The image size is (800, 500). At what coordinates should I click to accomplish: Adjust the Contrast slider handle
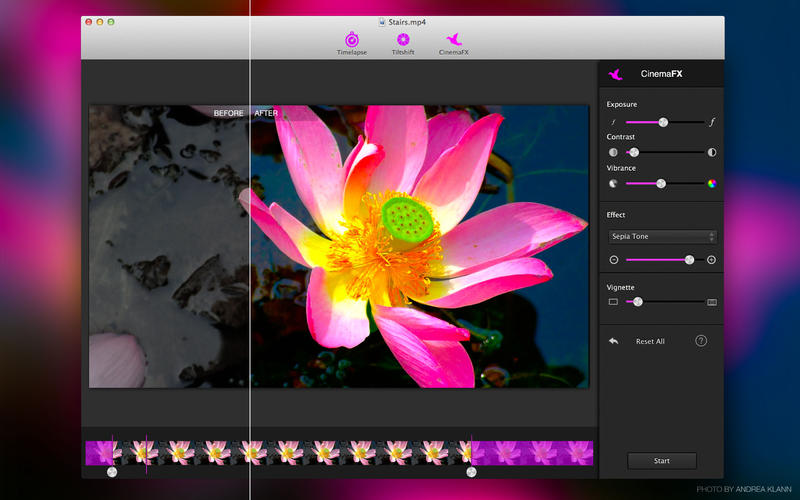(634, 152)
